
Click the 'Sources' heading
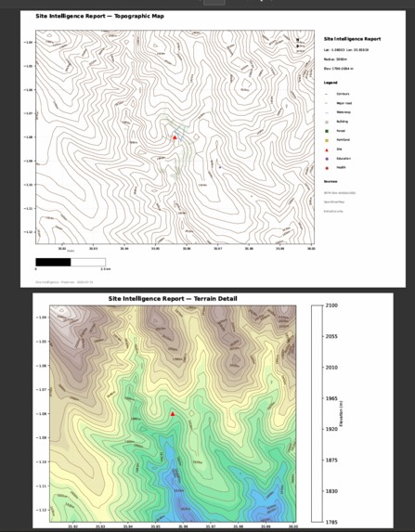[x=331, y=182]
